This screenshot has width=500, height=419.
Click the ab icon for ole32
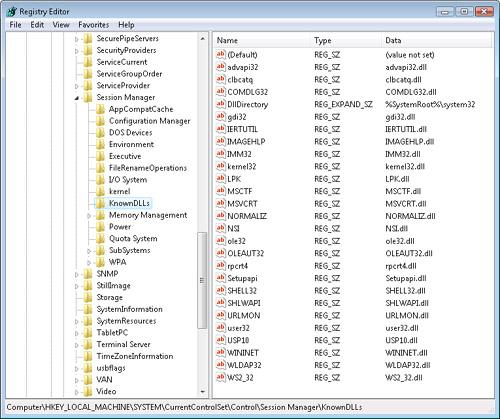click(x=220, y=241)
